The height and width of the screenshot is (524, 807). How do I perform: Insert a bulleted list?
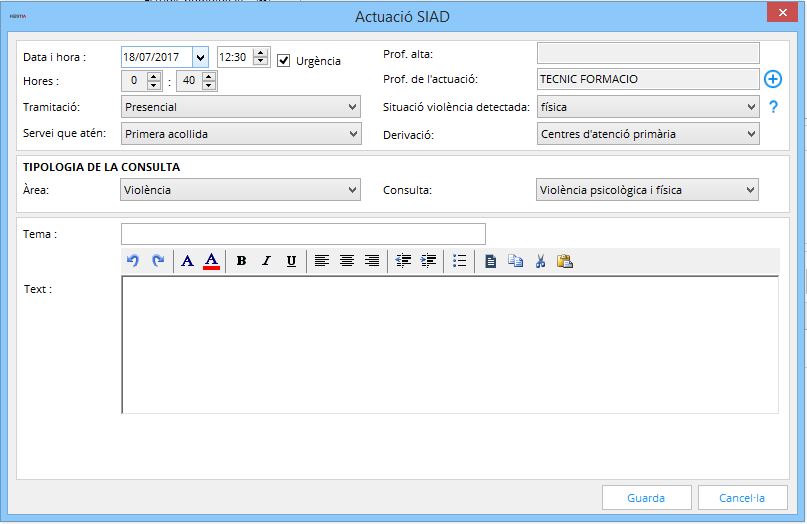click(x=459, y=261)
